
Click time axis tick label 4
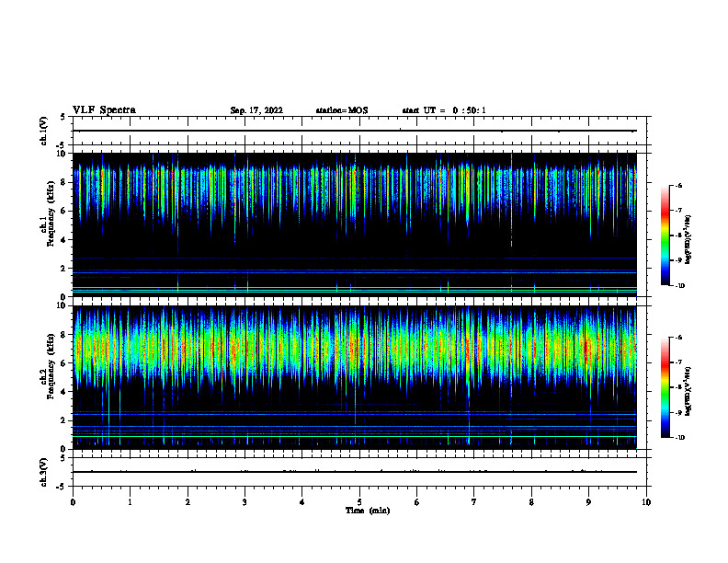[302, 502]
